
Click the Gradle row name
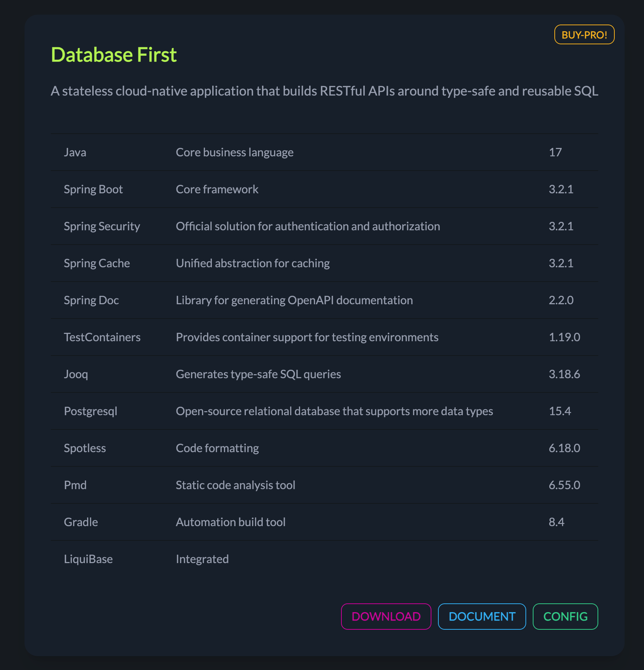pyautogui.click(x=81, y=522)
